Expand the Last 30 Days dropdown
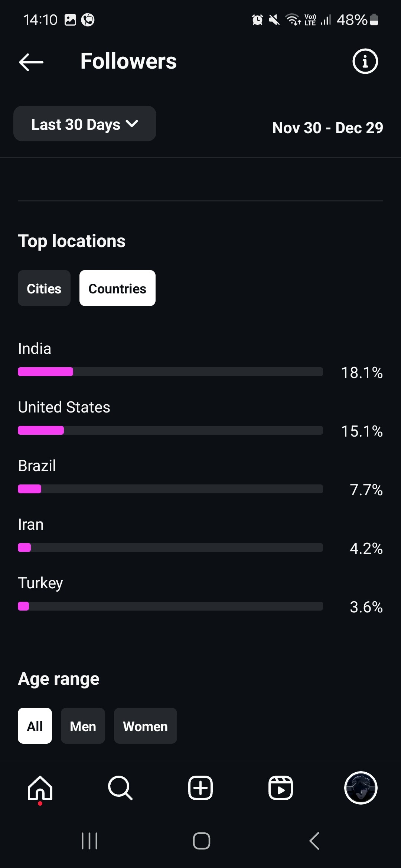 [x=85, y=124]
